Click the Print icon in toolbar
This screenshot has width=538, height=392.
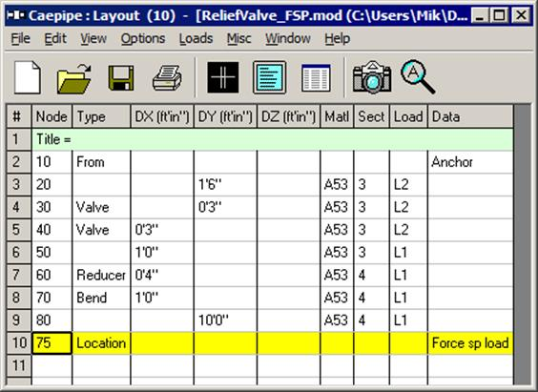pyautogui.click(x=167, y=78)
